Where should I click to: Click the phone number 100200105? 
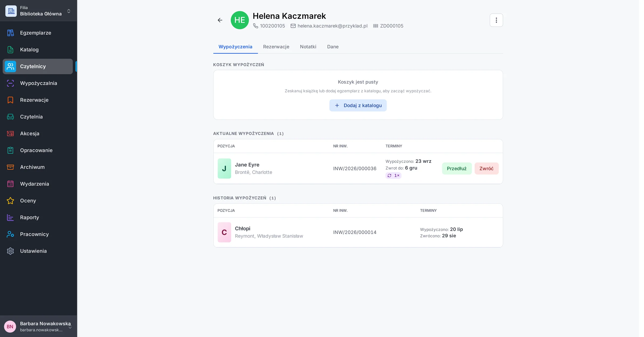[x=272, y=26]
